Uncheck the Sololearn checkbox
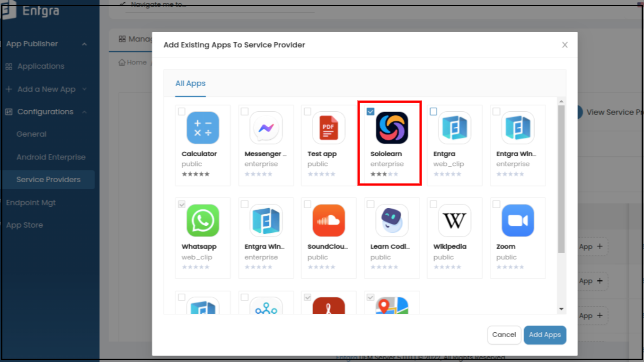This screenshot has height=362, width=644. pos(371,112)
